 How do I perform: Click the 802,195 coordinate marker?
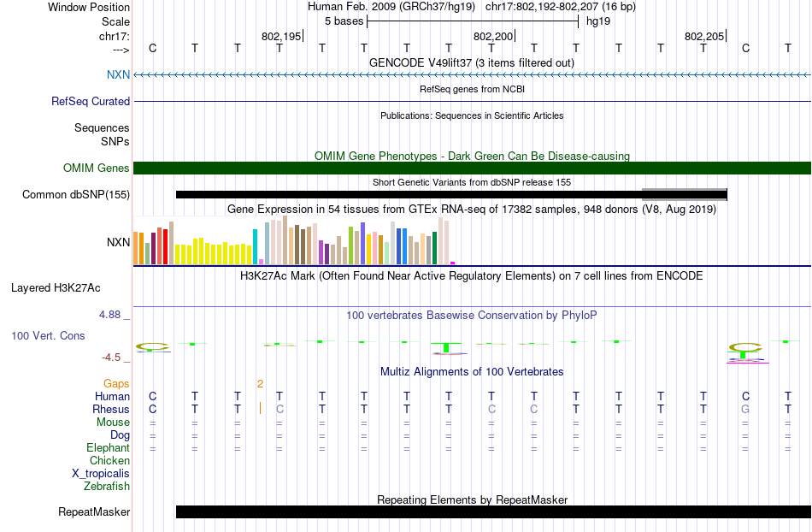281,36
